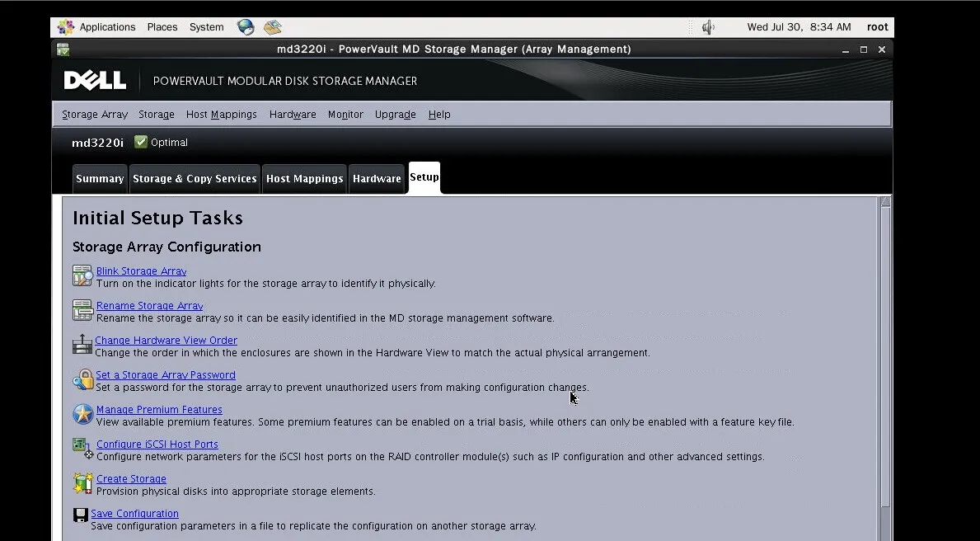Open the Manage Premium Features link
Image resolution: width=980 pixels, height=541 pixels.
pyautogui.click(x=159, y=410)
